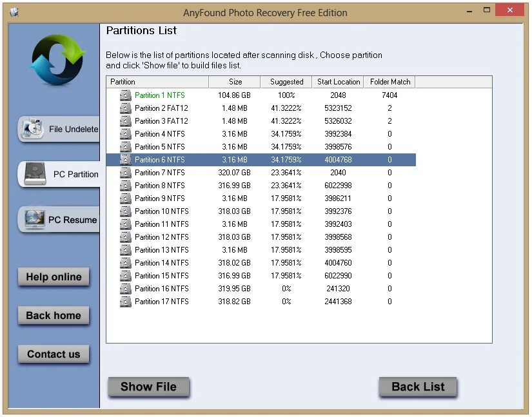Select the green Partition 1 NTFS name
This screenshot has height=417, width=532.
click(160, 95)
